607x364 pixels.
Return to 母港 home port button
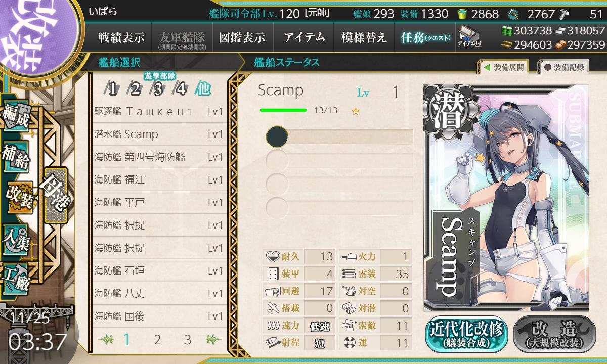tap(55, 196)
